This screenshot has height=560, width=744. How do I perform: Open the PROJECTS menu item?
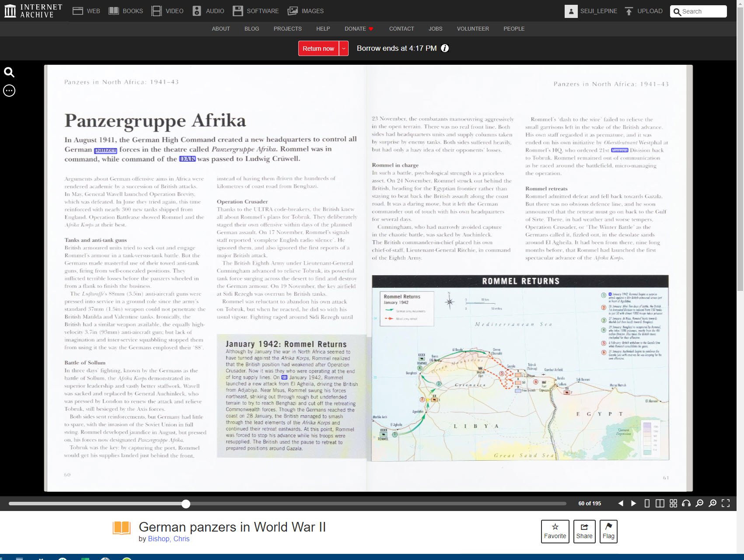click(287, 29)
